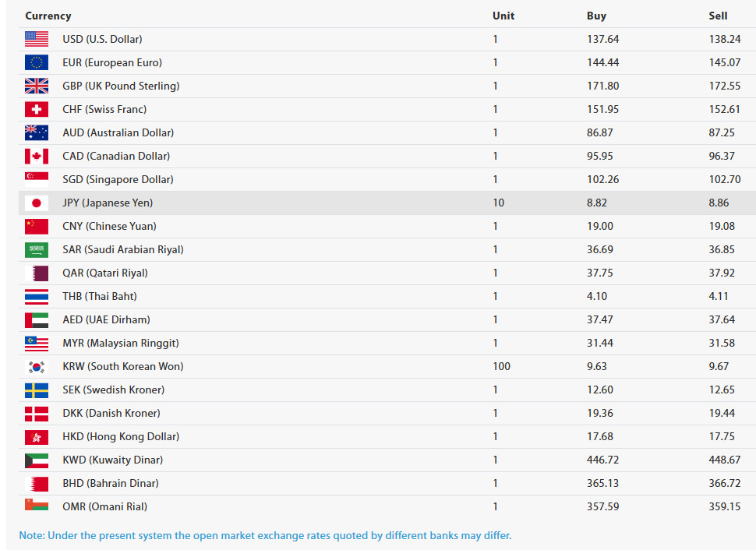Click the open market exchange rates note
The image size is (756, 550).
(265, 535)
